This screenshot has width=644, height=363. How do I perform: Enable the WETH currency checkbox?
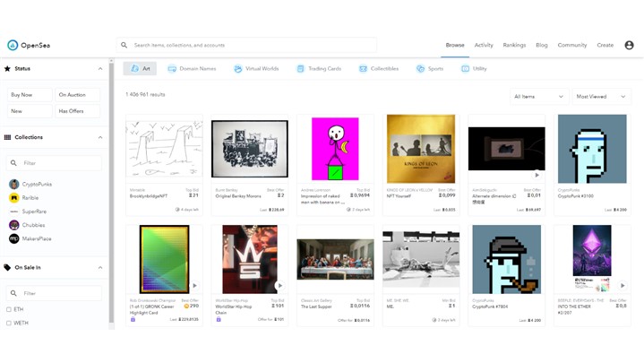tap(9, 323)
